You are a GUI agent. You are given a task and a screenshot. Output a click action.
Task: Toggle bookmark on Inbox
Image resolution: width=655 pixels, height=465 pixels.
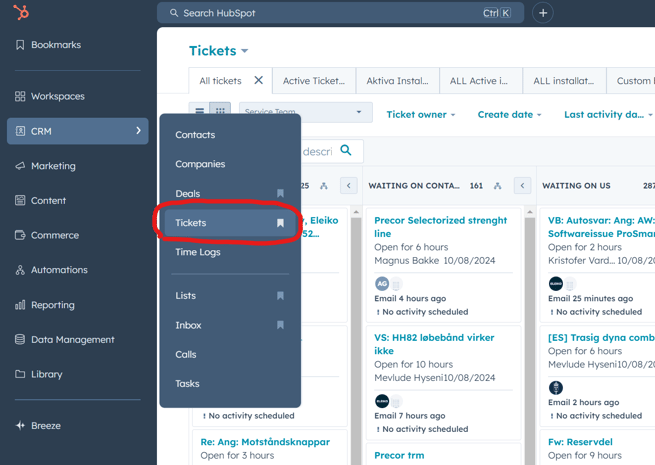280,325
